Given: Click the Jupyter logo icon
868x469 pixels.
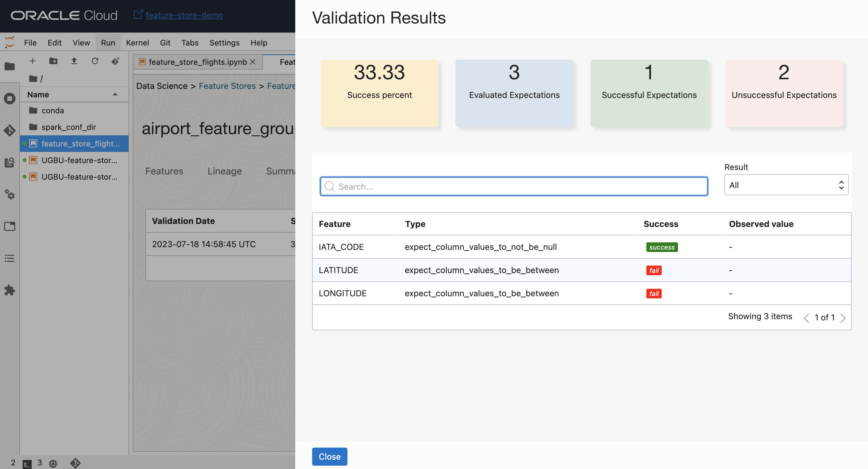Looking at the screenshot, I should [9, 42].
